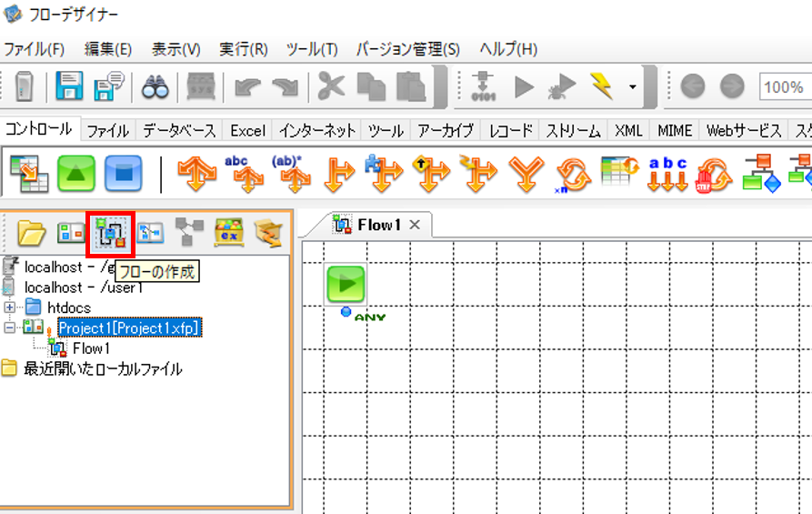Click the Cut scissors icon
The width and height of the screenshot is (812, 514).
coord(331,86)
